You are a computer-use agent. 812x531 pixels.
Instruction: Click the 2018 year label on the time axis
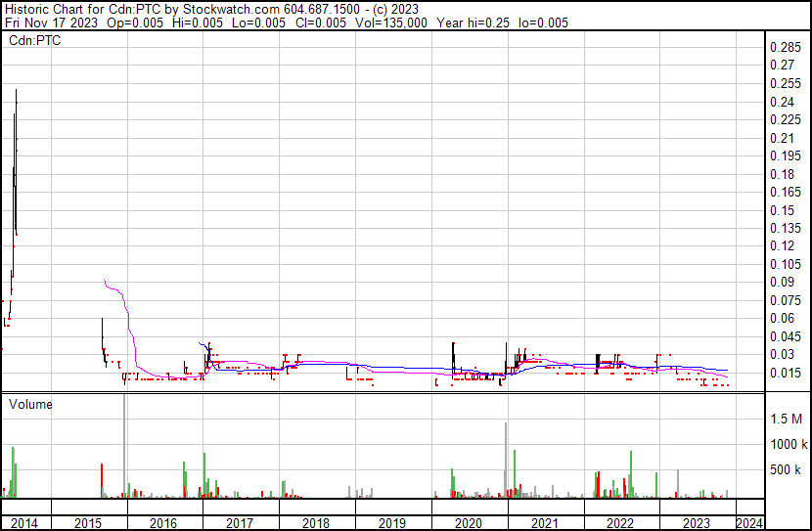[x=315, y=523]
